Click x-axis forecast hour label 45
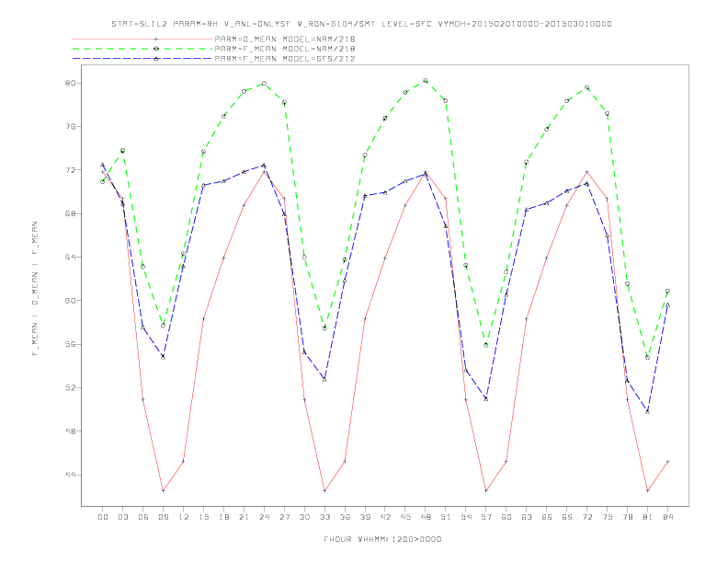This screenshot has width=728, height=563. (405, 517)
